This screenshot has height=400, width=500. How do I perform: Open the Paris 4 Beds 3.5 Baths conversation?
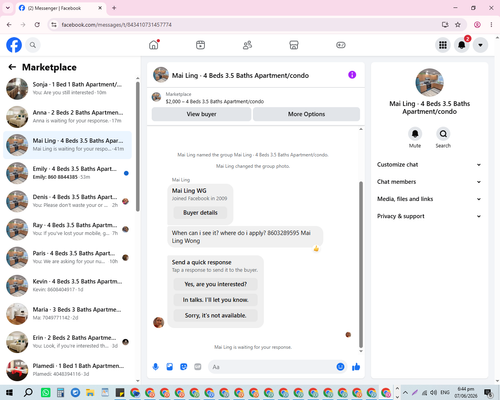(68, 257)
